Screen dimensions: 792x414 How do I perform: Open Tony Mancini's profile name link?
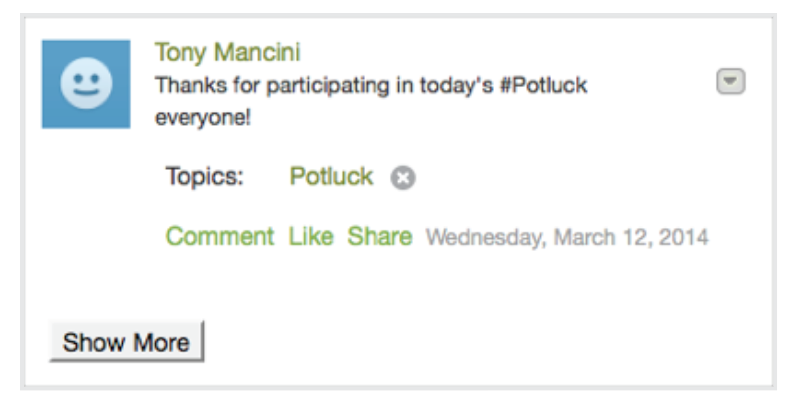(x=227, y=52)
